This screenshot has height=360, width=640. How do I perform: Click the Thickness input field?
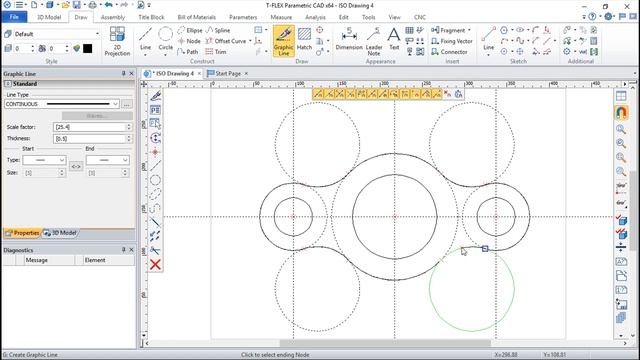(89, 139)
